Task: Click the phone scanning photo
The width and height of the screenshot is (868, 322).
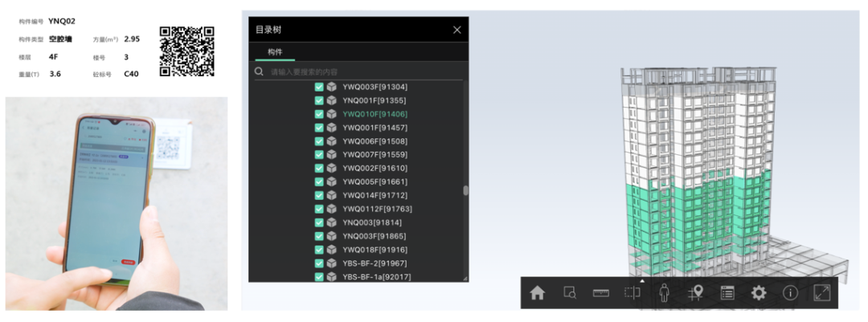Action: (117, 204)
